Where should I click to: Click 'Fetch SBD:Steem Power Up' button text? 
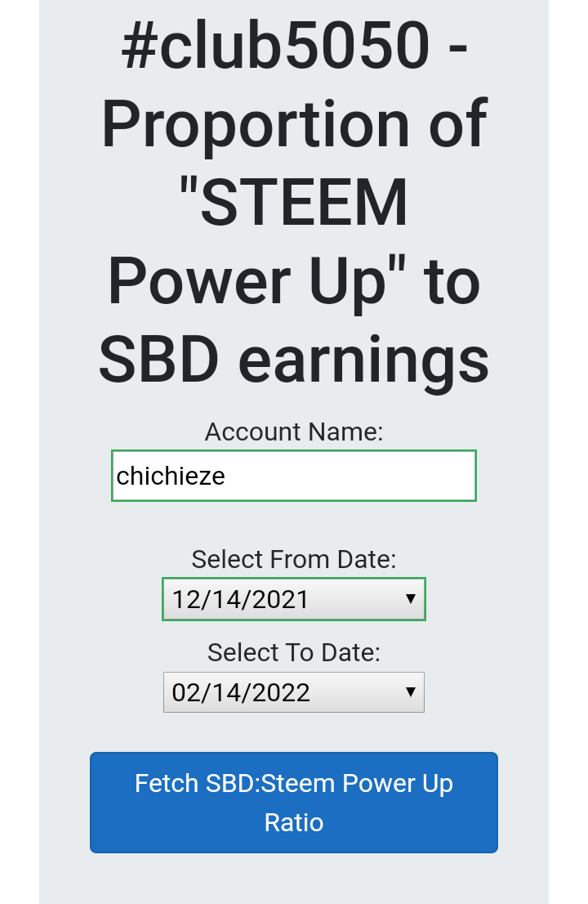[294, 783]
